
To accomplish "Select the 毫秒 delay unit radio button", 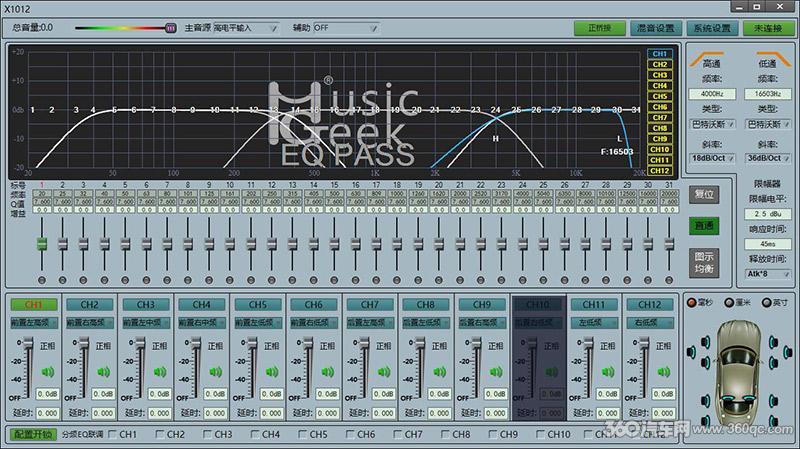I will pyautogui.click(x=691, y=303).
